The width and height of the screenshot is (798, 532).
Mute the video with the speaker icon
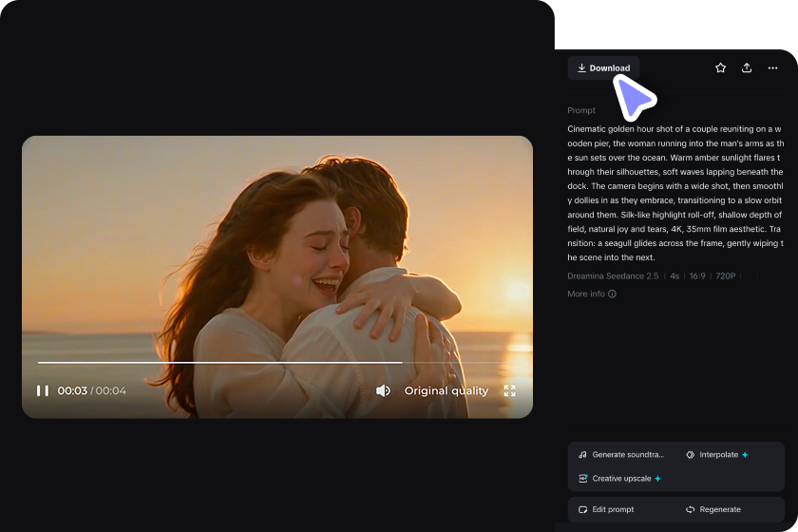coord(383,390)
